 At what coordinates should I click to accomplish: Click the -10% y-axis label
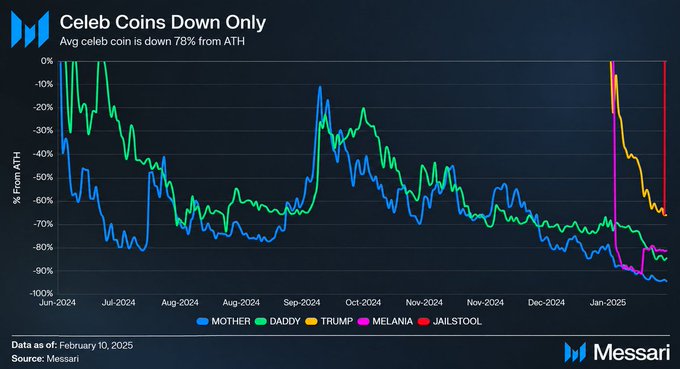tap(43, 84)
